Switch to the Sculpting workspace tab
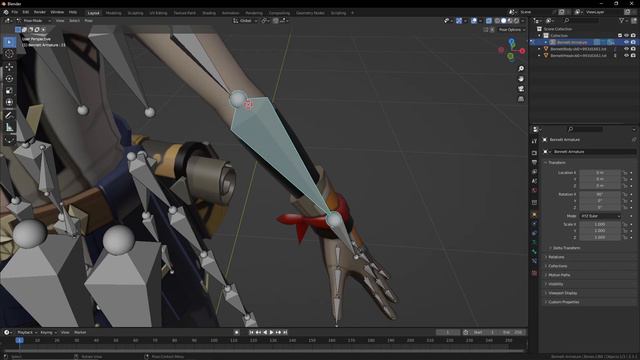 click(136, 13)
